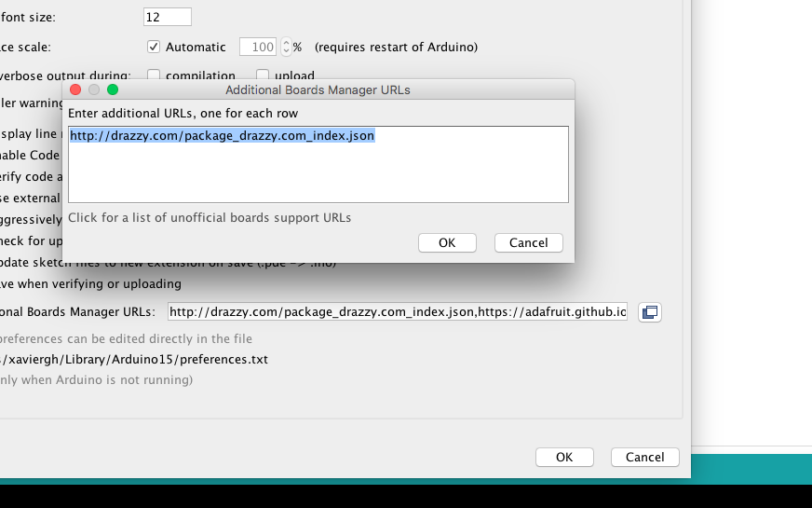Screen dimensions: 812x508
Task: Click the interface scale percent field
Action: click(x=258, y=47)
